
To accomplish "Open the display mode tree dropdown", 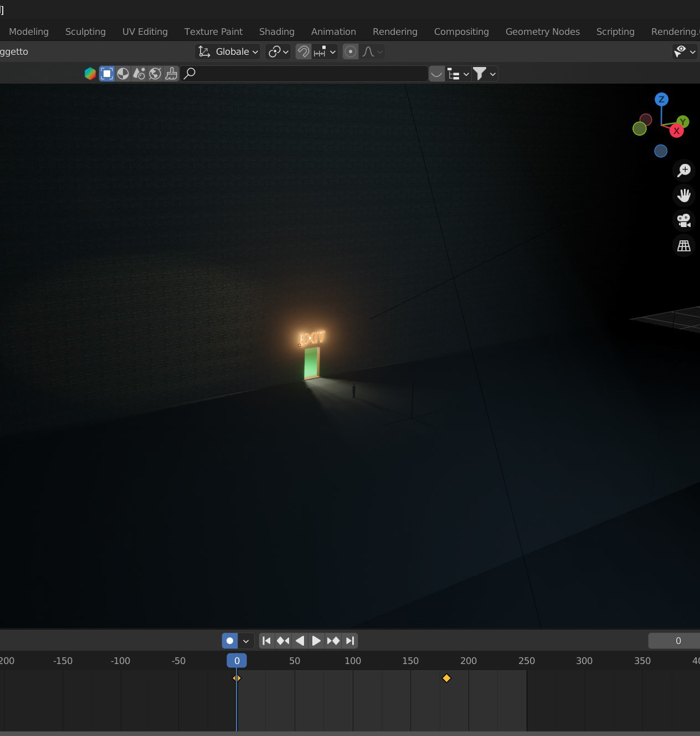I will (458, 74).
